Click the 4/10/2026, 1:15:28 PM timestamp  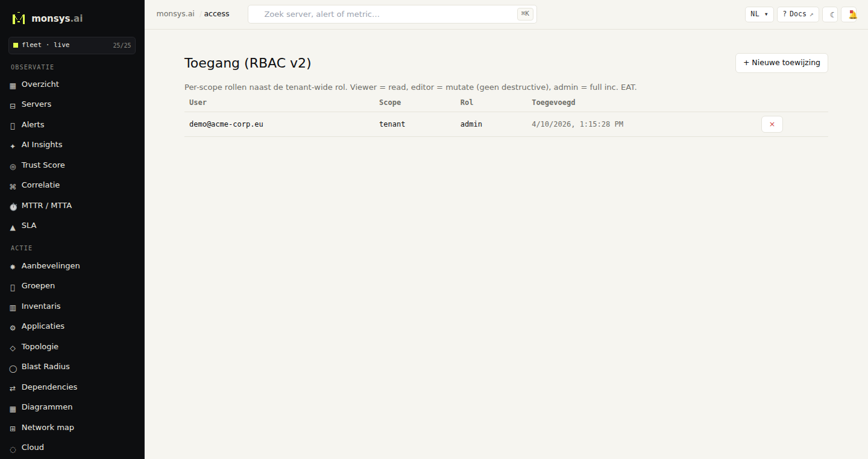[577, 124]
